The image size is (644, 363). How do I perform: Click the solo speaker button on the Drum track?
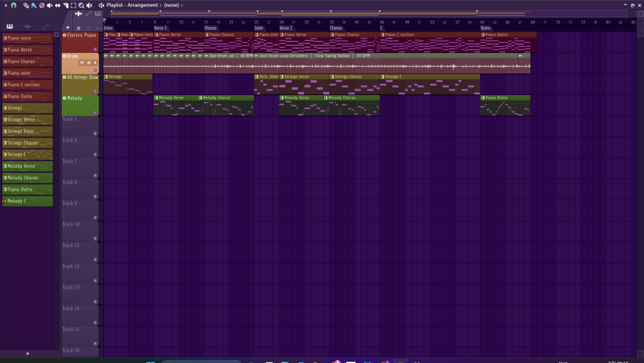pos(82,62)
